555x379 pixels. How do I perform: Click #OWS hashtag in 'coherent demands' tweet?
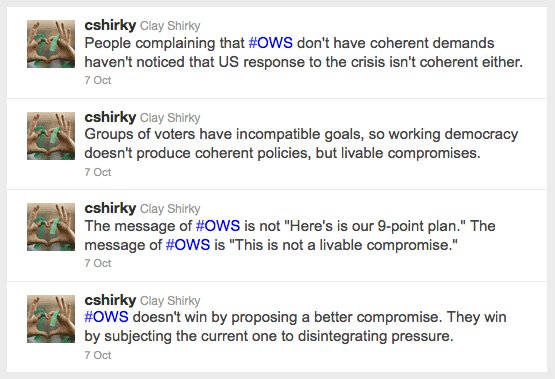(x=271, y=43)
